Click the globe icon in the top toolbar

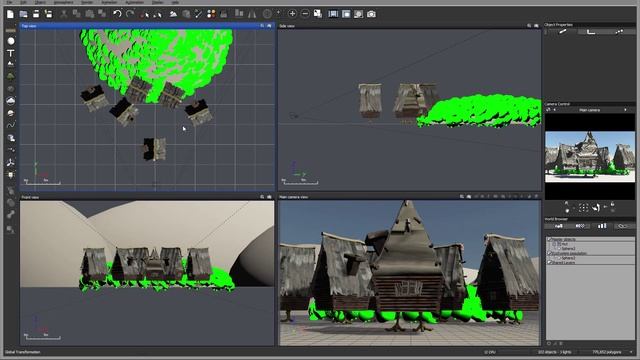(267, 14)
